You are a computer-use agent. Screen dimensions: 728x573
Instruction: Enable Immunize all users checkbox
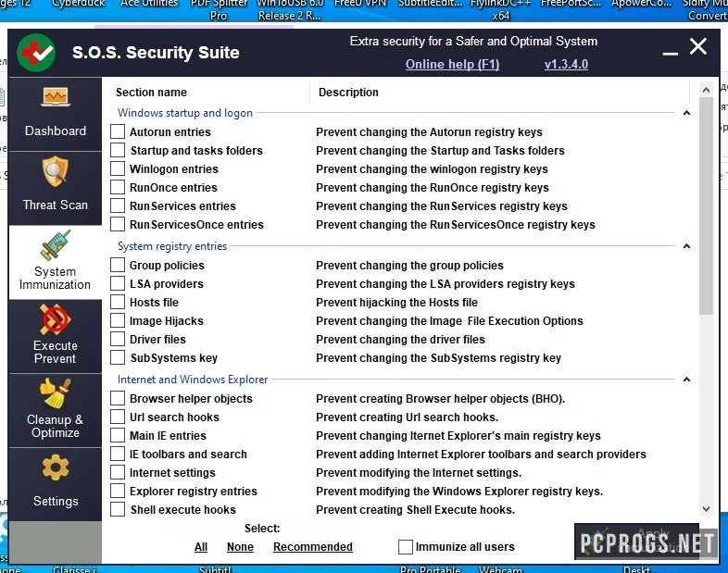click(406, 546)
